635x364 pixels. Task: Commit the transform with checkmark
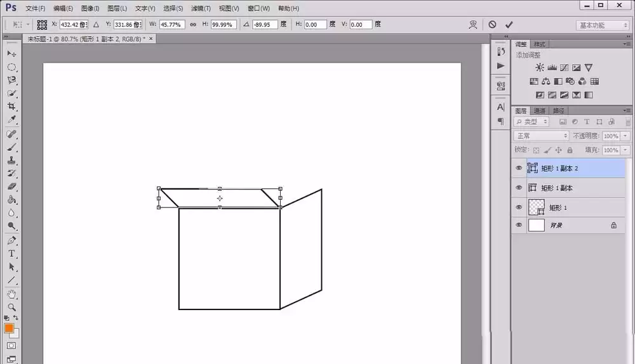click(509, 25)
